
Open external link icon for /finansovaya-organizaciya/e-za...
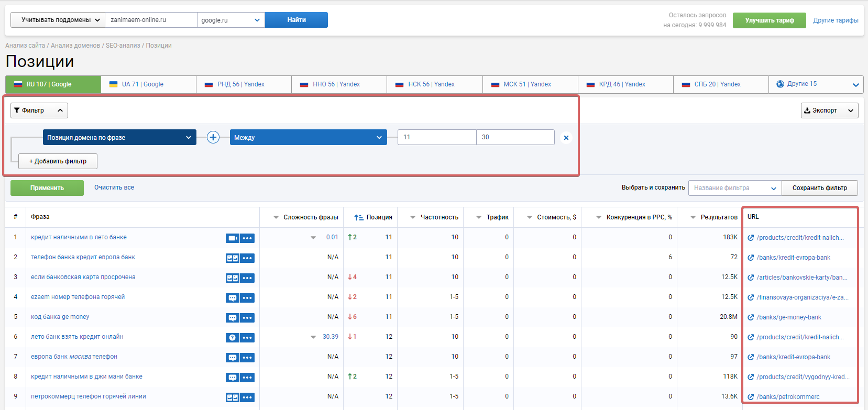click(x=751, y=297)
